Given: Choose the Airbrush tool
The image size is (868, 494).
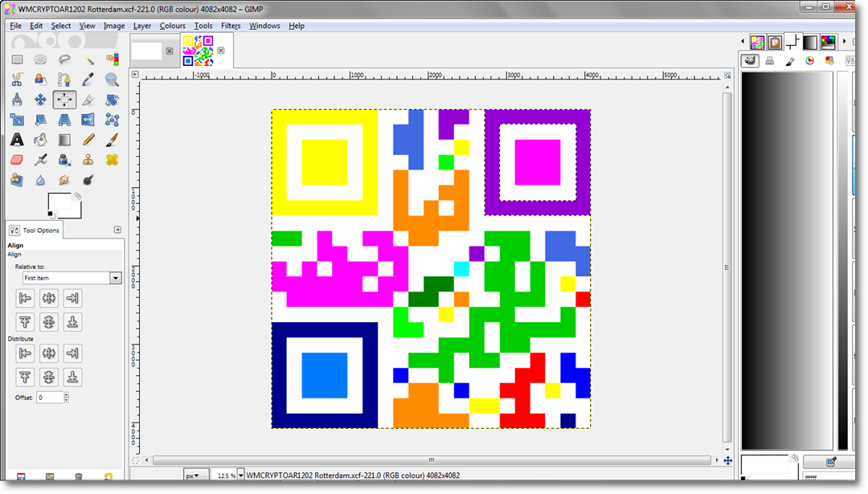Looking at the screenshot, I should (x=40, y=160).
